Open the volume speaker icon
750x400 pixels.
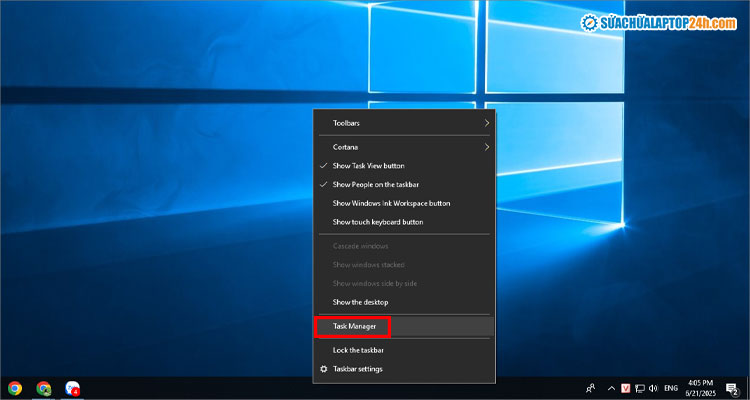tap(653, 388)
